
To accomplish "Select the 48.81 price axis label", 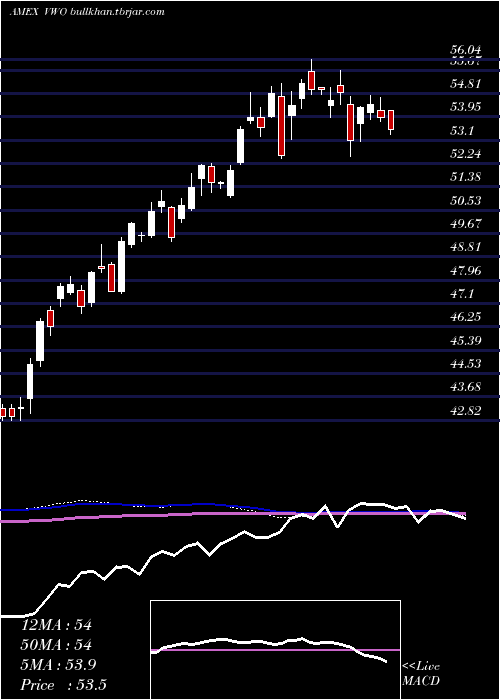I will 466,246.
